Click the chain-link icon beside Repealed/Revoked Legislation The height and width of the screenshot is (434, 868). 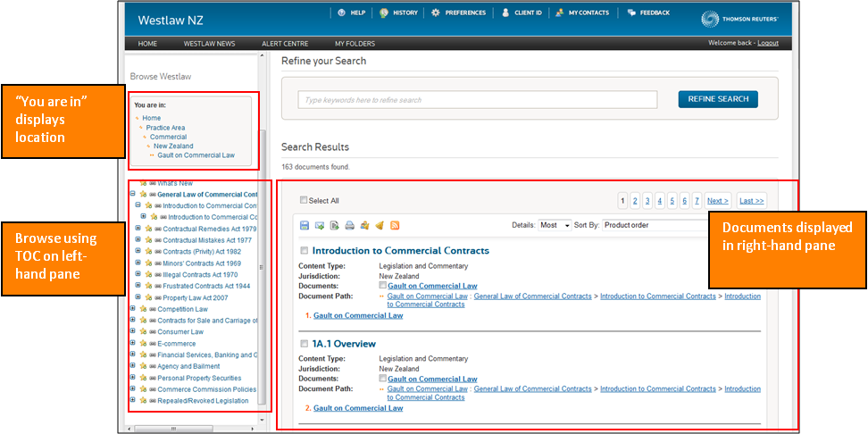click(153, 401)
